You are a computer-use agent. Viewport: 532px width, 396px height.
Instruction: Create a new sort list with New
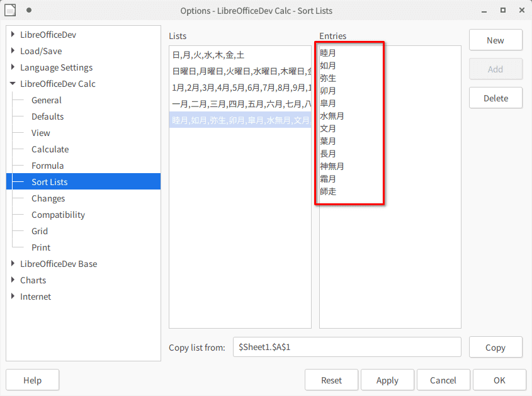[x=495, y=40]
